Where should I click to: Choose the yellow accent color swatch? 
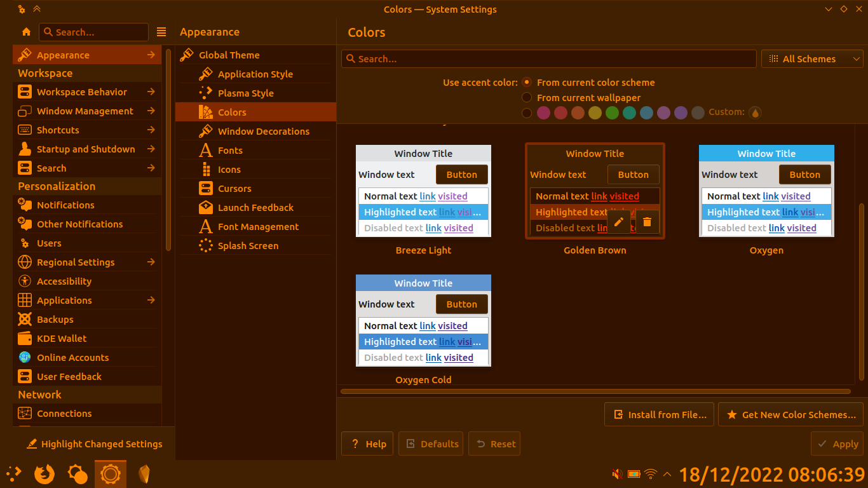point(595,113)
